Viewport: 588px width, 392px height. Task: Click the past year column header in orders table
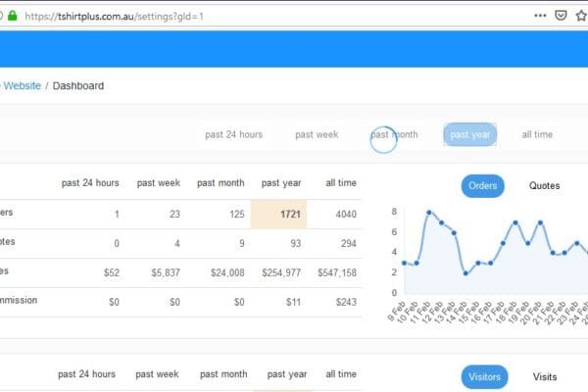(283, 183)
